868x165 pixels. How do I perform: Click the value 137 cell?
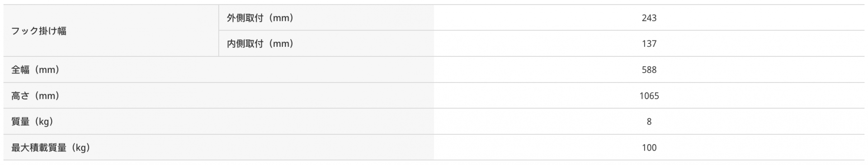point(649,44)
